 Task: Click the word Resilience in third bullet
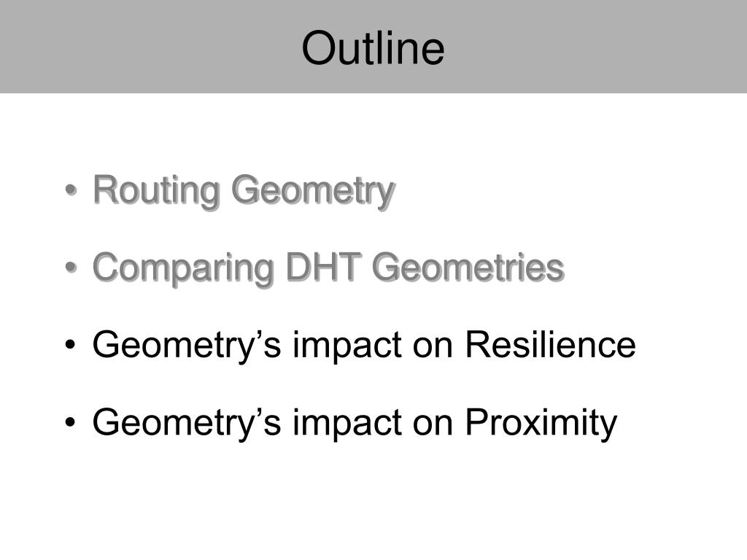551,344
